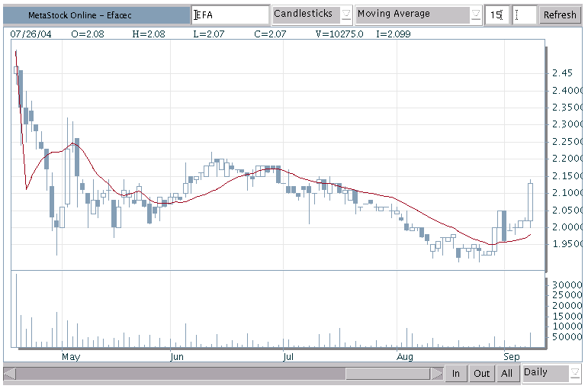Focus the EFA ticker symbol field
588x389 pixels.
(230, 15)
